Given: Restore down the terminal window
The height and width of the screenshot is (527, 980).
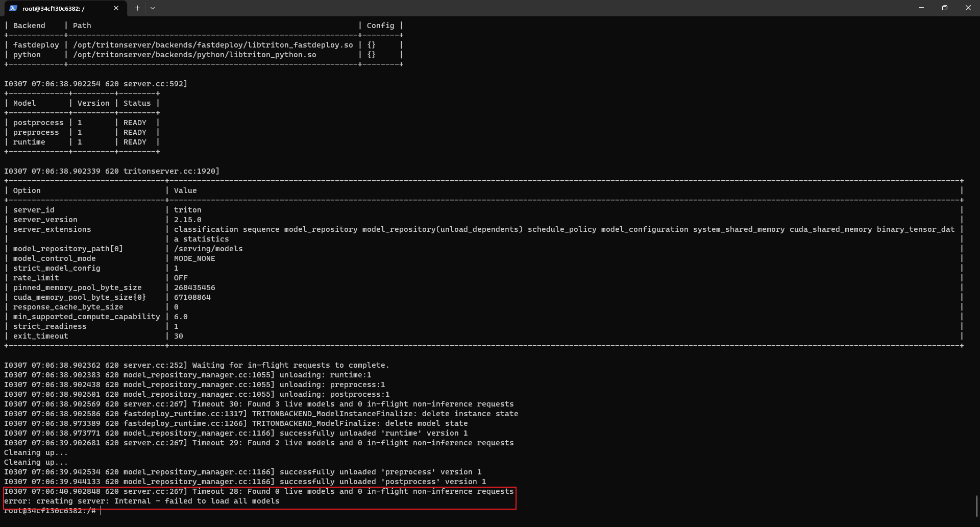Looking at the screenshot, I should (x=945, y=8).
